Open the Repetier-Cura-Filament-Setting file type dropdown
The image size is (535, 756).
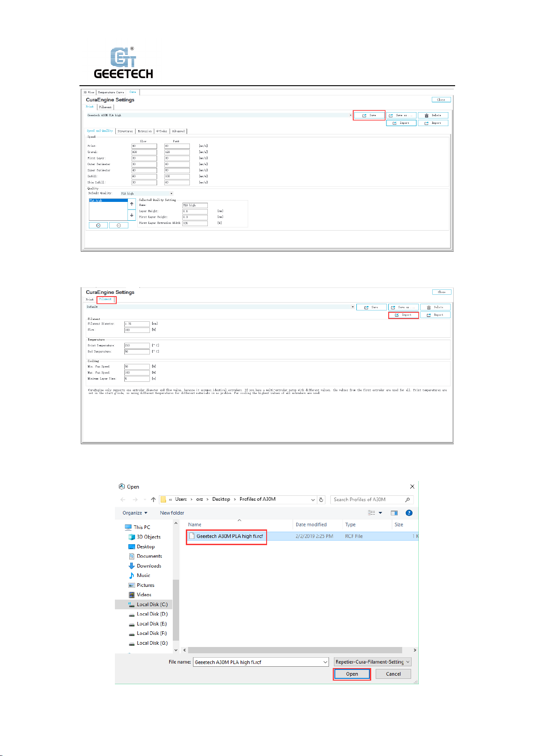point(373,662)
